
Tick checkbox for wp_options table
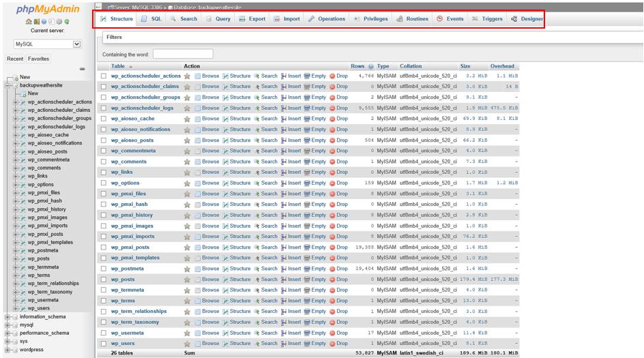(x=104, y=183)
